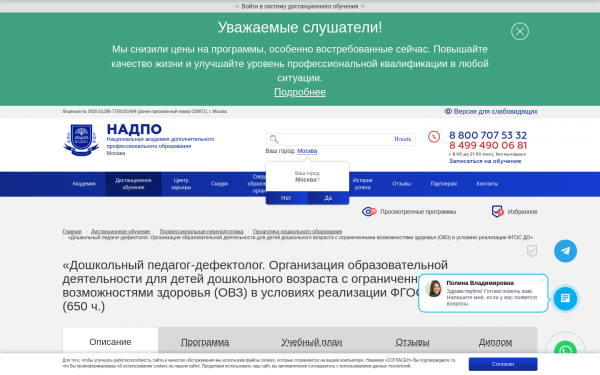Answer Нет in city confirmation popup
Viewport: 600px width, 375px height.
pos(286,198)
